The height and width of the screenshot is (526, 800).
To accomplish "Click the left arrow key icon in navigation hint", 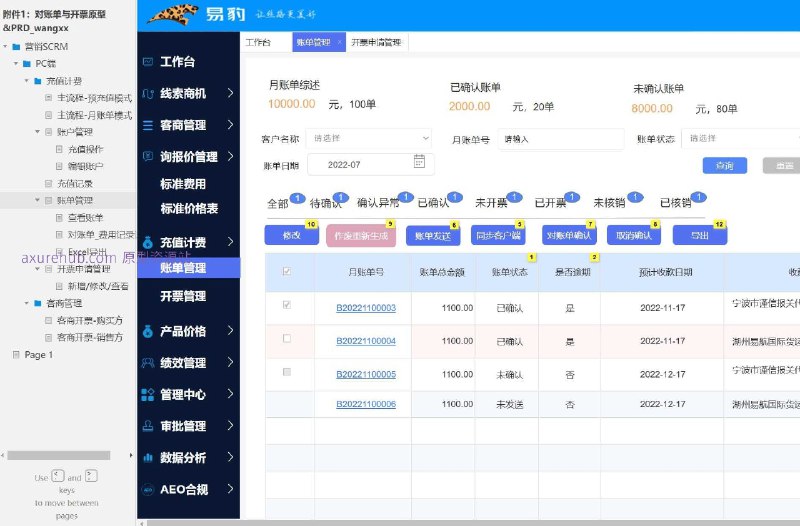I will click(58, 477).
